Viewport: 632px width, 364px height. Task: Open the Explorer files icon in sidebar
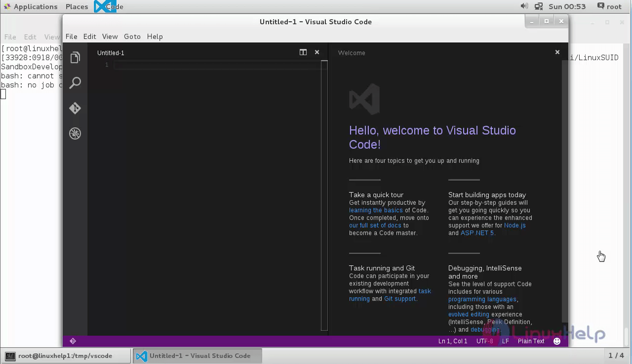tap(75, 58)
